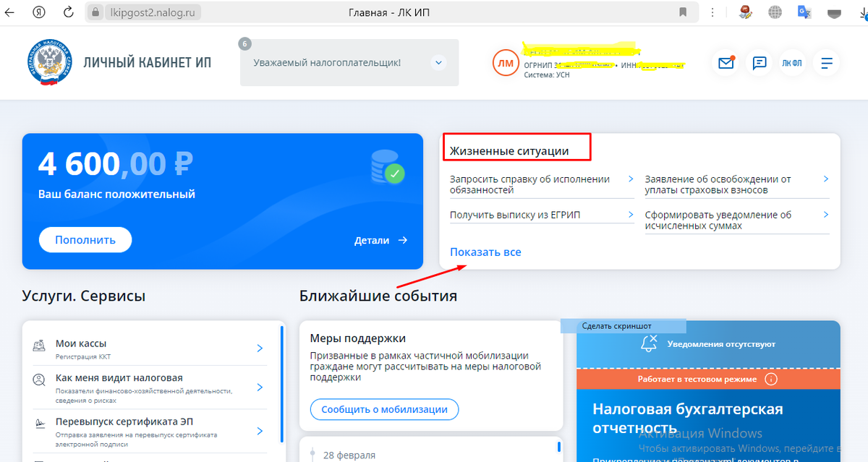868x462 pixels.
Task: Open the hamburger main menu
Action: point(826,63)
